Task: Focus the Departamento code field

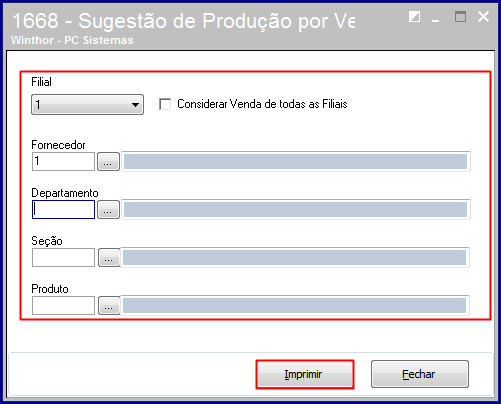Action: (63, 210)
